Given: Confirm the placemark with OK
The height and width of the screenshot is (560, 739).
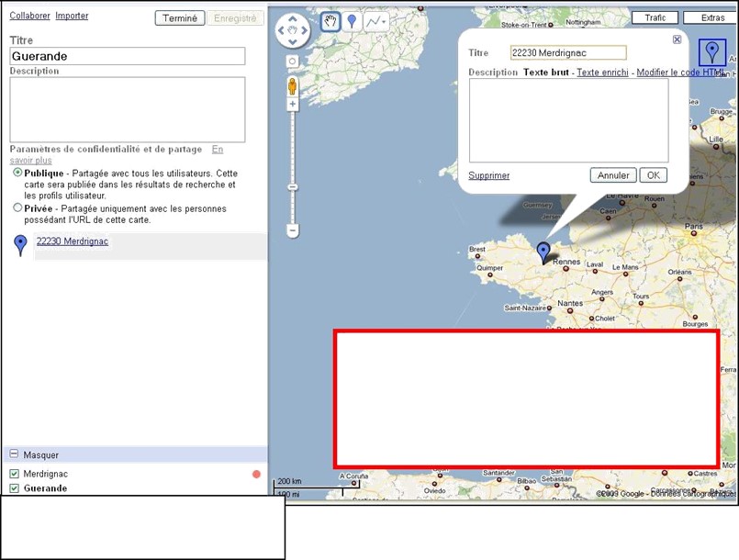Looking at the screenshot, I should pyautogui.click(x=654, y=175).
